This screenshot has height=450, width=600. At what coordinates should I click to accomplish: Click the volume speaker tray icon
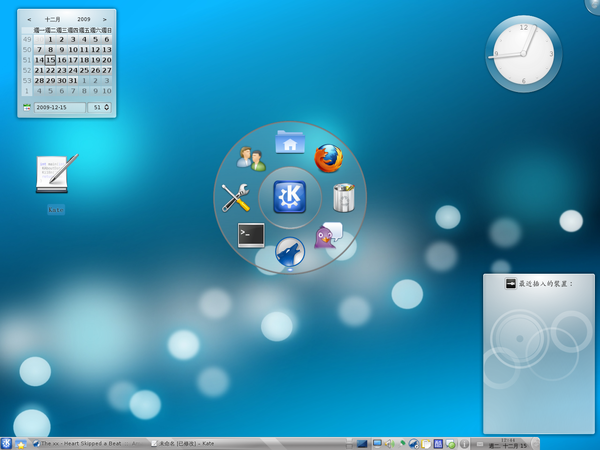pos(389,444)
